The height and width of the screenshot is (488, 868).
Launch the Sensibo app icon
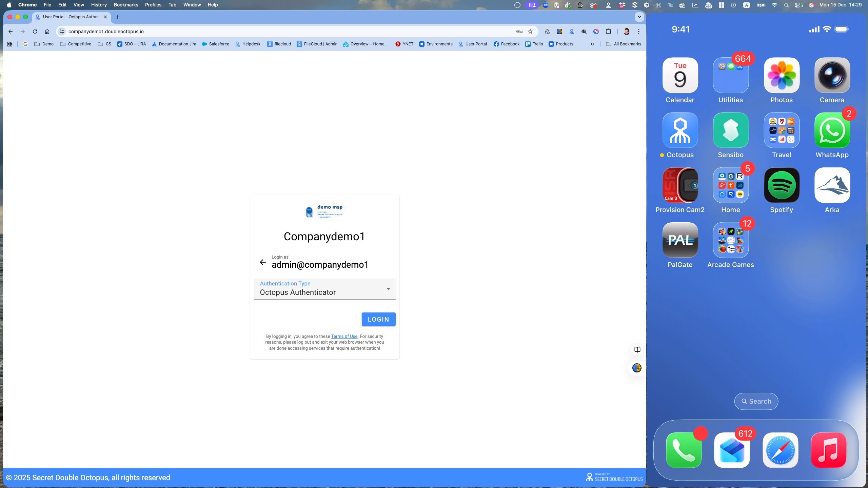tap(730, 130)
